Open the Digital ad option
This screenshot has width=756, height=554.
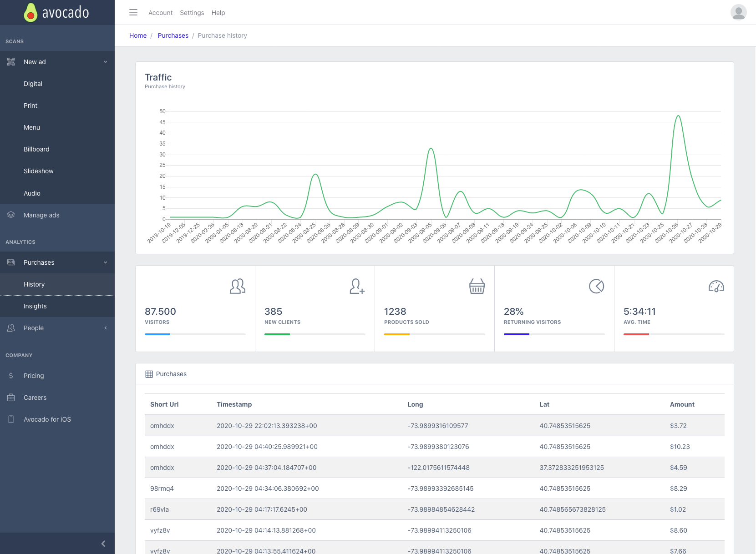tap(57, 84)
